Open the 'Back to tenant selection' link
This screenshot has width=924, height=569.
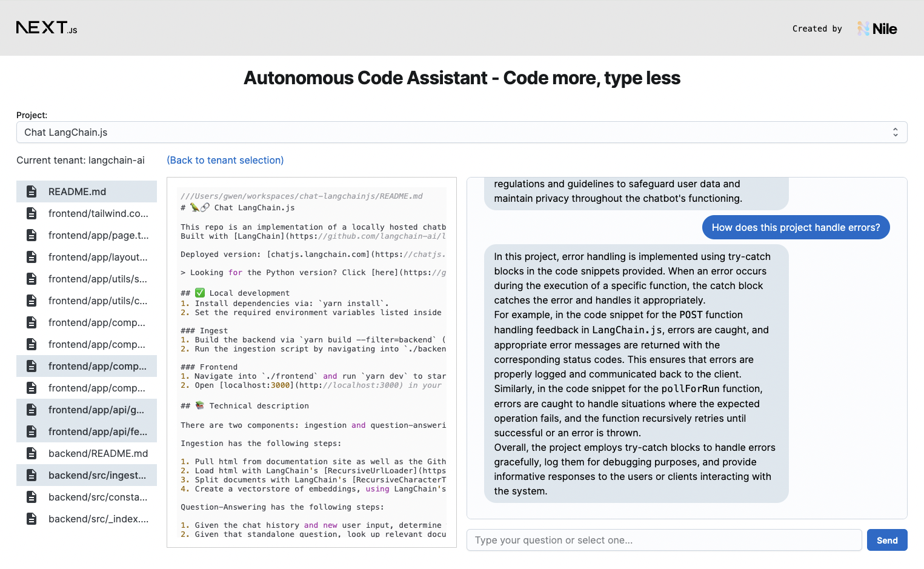click(x=225, y=160)
